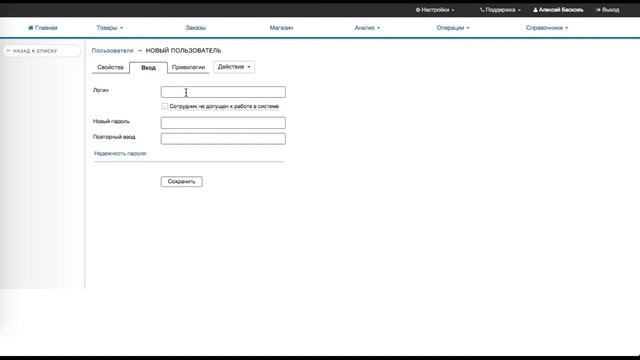This screenshot has width=640, height=360.
Task: Expand the Операции menu
Action: (x=453, y=28)
